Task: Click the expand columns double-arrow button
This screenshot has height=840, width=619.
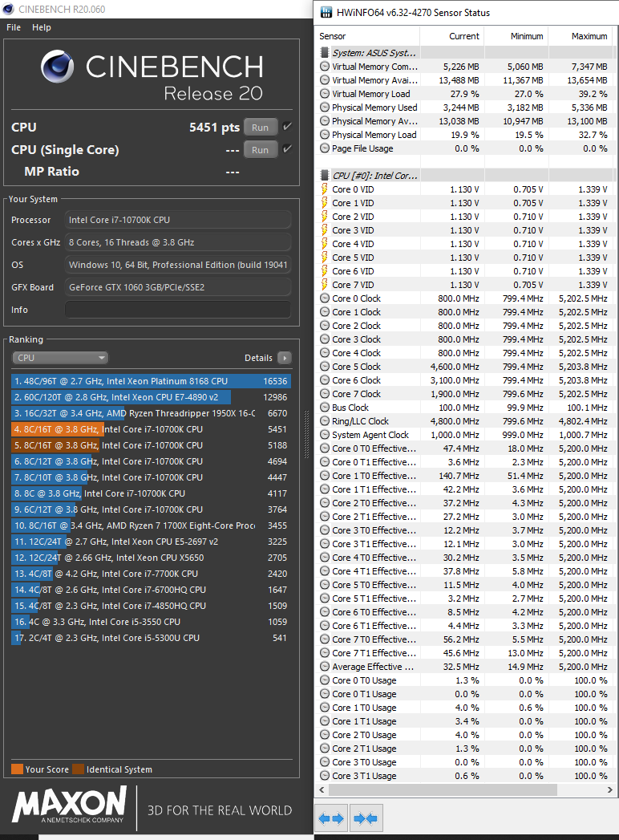Action: [x=331, y=818]
